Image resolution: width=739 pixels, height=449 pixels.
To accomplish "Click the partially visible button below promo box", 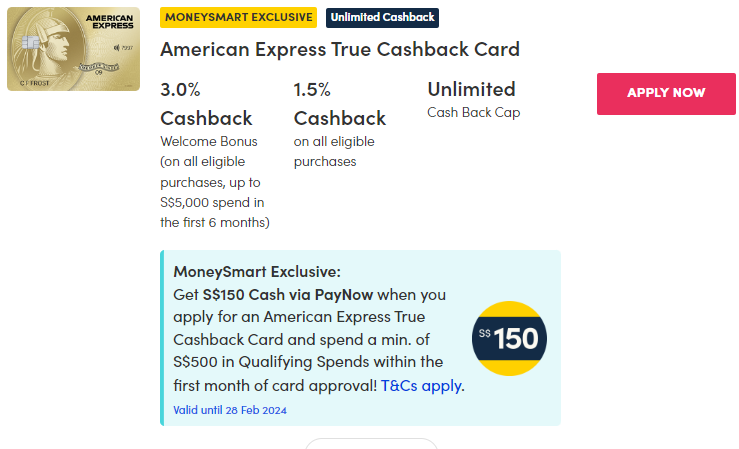I will tap(371, 443).
